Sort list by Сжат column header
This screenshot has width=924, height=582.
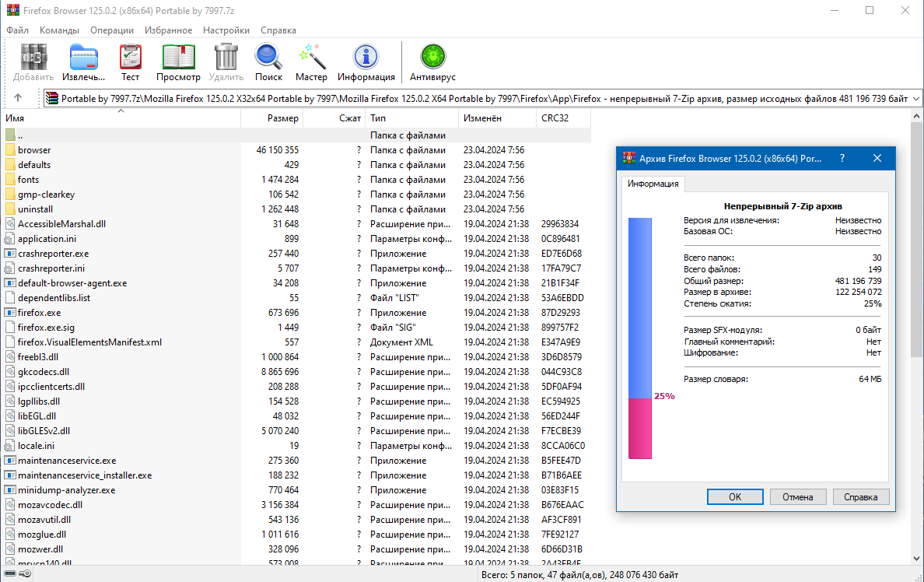pyautogui.click(x=334, y=118)
